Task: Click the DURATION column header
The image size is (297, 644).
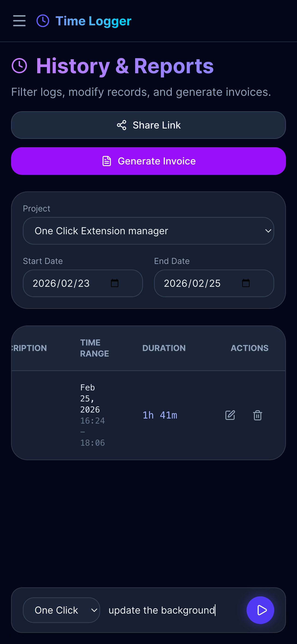Action: (164, 348)
